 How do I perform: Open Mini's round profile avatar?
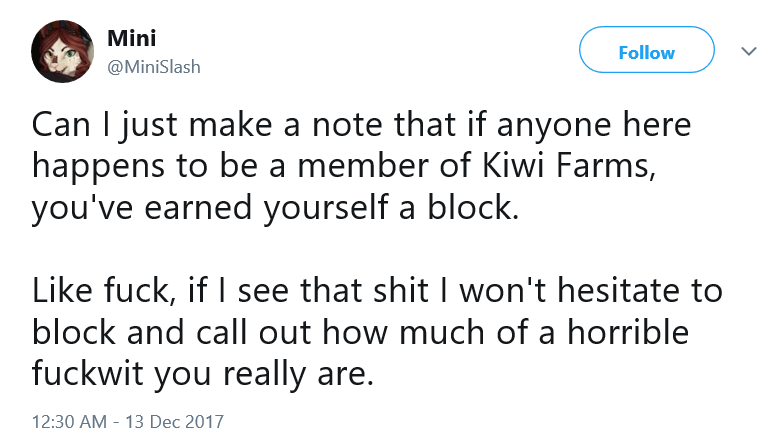pyautogui.click(x=62, y=51)
